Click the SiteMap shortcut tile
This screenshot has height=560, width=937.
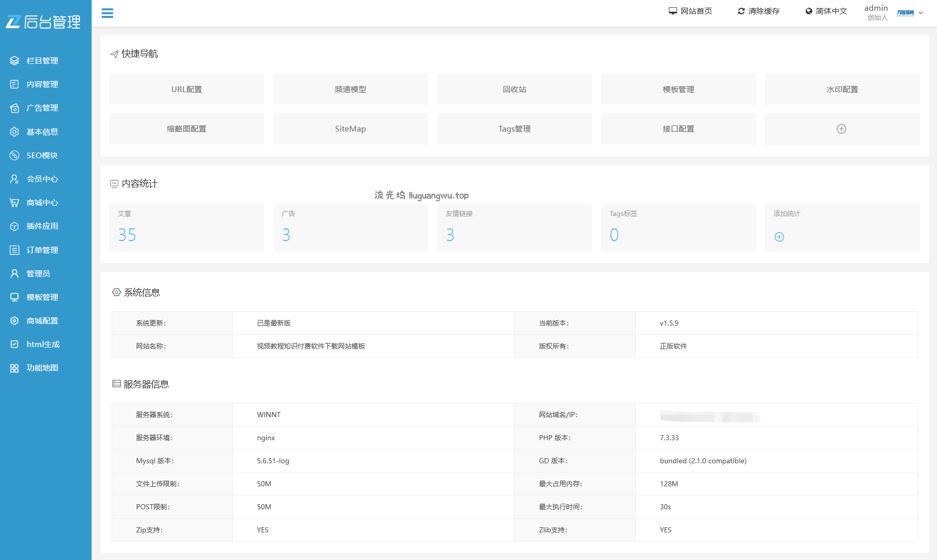350,129
